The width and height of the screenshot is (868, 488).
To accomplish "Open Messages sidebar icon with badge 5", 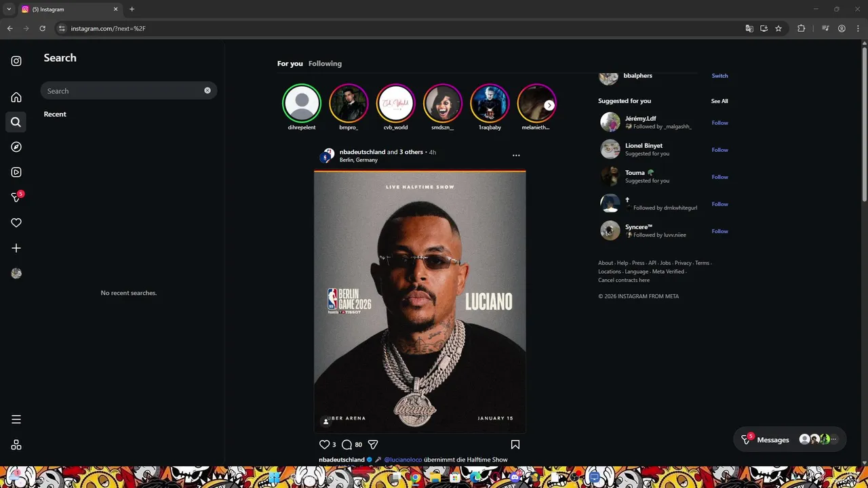I will [x=17, y=197].
